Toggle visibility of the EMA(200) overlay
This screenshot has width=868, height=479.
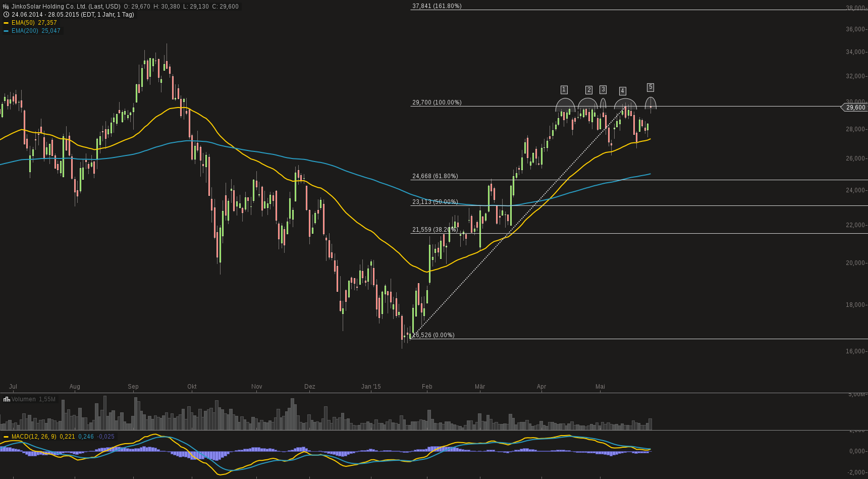tap(24, 31)
